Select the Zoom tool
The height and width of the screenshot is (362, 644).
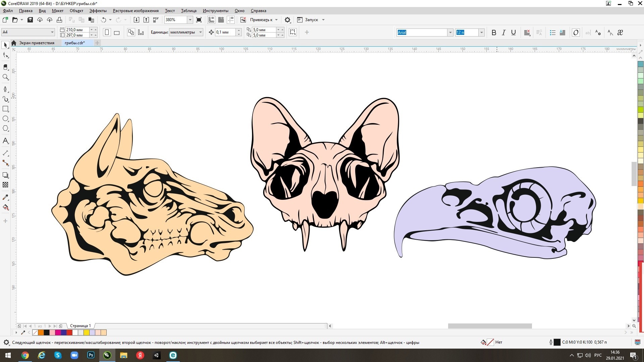pos(5,77)
